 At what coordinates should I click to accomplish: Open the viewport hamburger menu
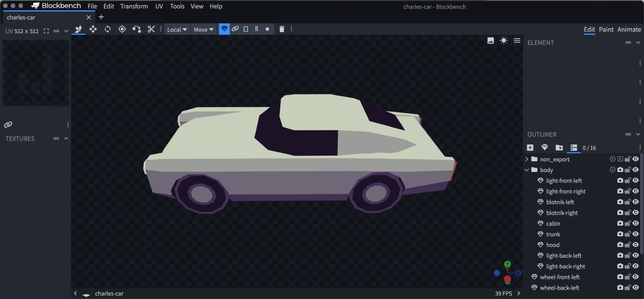coord(517,41)
